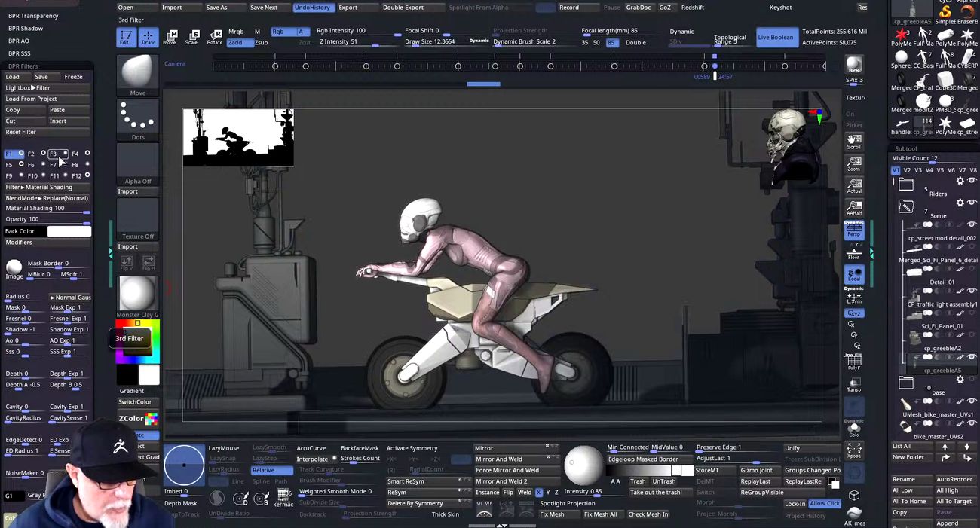Open the Filter Material Shading dropdown
980x528 pixels.
point(47,188)
